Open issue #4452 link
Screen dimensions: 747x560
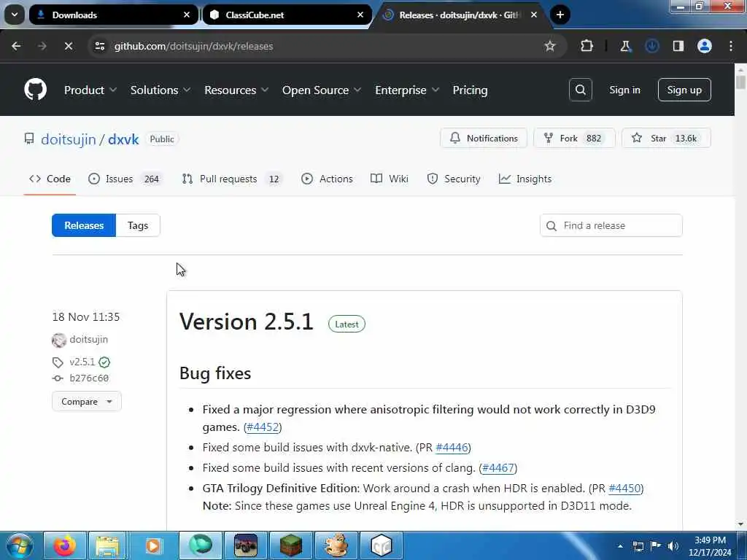[x=263, y=427]
